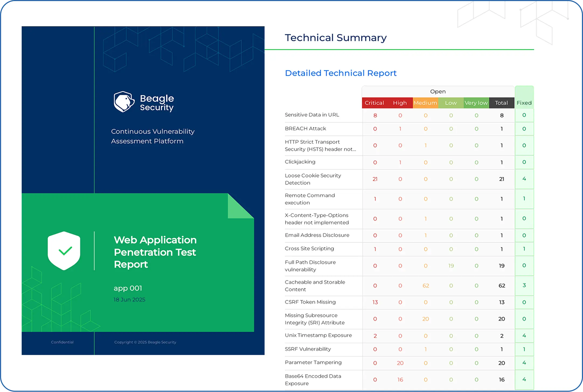Image resolution: width=583 pixels, height=392 pixels.
Task: Select the Cross Site Scripting row
Action: [409, 249]
